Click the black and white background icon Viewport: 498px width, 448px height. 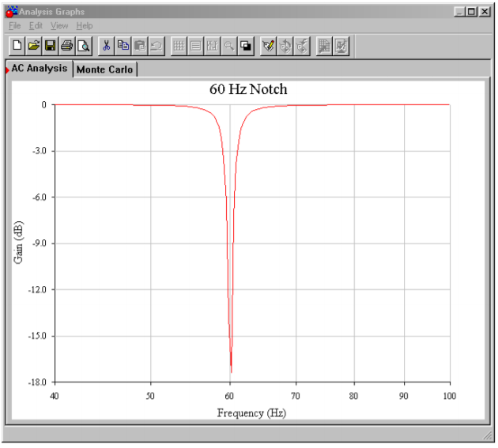click(x=246, y=46)
